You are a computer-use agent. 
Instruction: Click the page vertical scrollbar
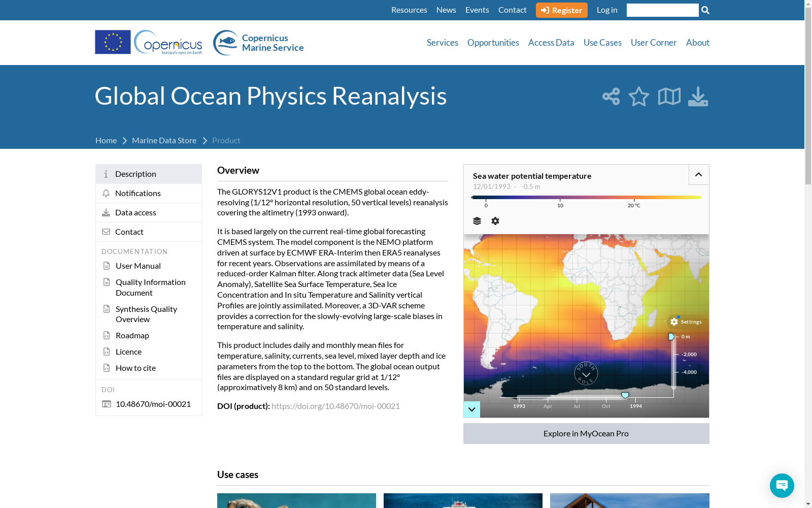(x=808, y=97)
